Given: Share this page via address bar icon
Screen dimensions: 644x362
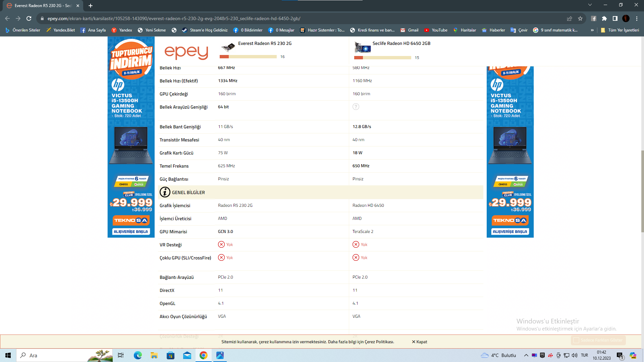Looking at the screenshot, I should pos(570,18).
